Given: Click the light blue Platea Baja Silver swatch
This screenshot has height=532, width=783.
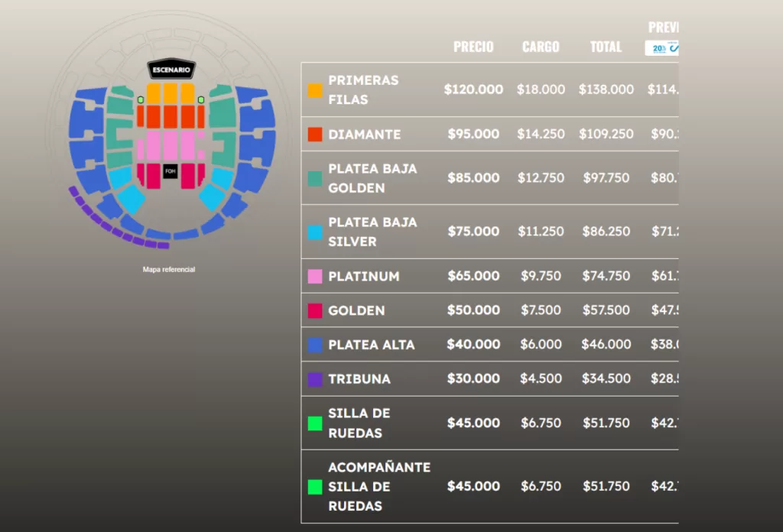Looking at the screenshot, I should (x=314, y=232).
